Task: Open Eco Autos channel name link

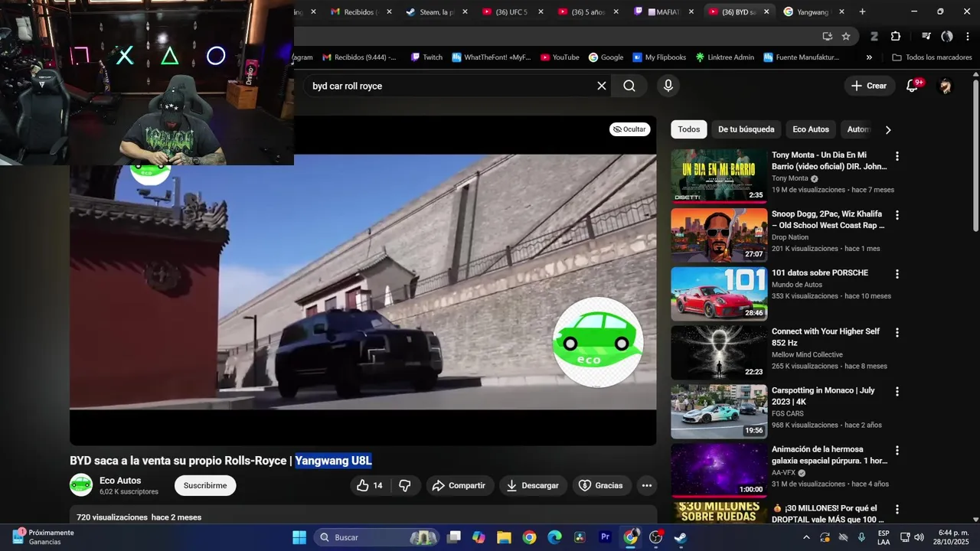Action: pyautogui.click(x=120, y=481)
